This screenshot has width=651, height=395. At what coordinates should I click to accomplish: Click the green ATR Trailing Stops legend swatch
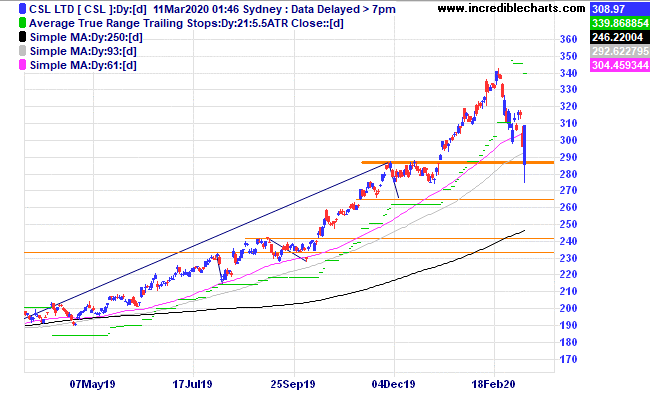23,23
